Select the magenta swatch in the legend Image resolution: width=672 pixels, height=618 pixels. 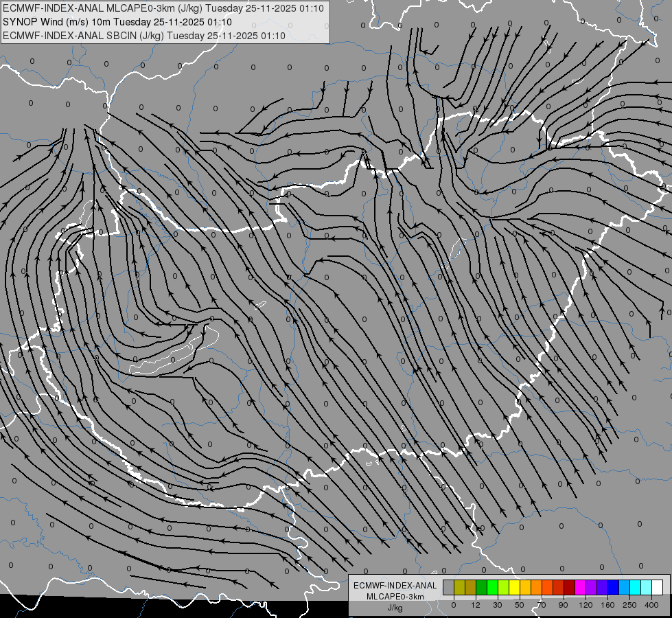pos(581,588)
